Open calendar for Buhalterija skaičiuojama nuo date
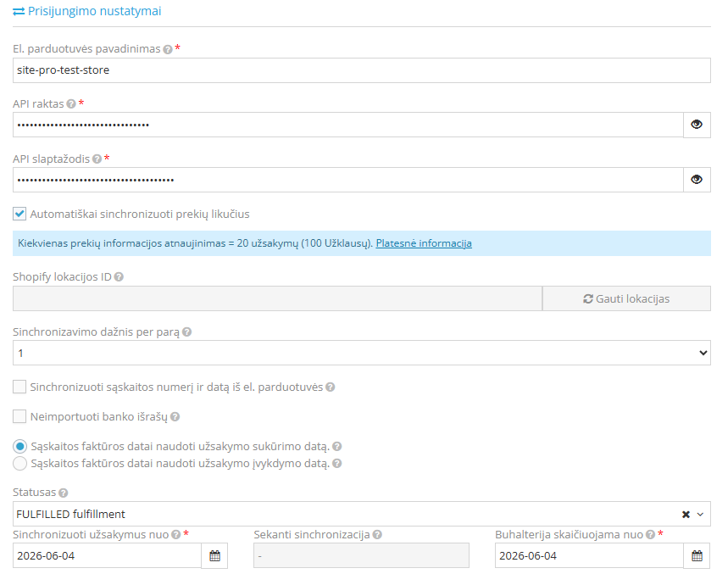The width and height of the screenshot is (728, 585). pyautogui.click(x=697, y=556)
